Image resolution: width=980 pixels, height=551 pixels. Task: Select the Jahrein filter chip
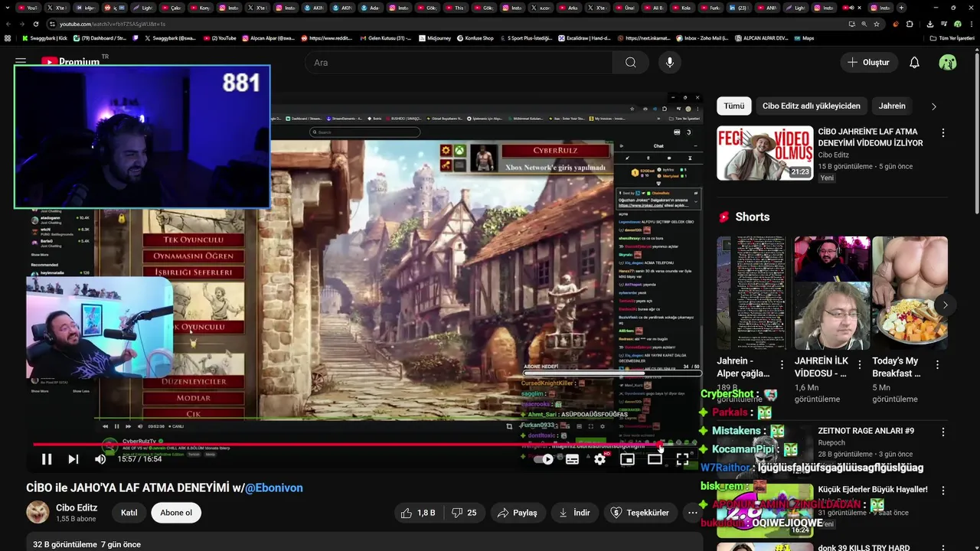click(892, 106)
